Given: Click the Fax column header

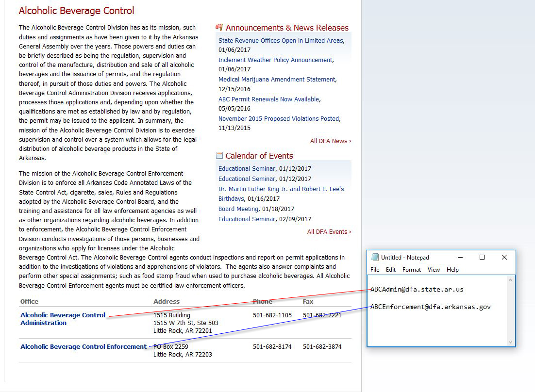Looking at the screenshot, I should tap(308, 301).
